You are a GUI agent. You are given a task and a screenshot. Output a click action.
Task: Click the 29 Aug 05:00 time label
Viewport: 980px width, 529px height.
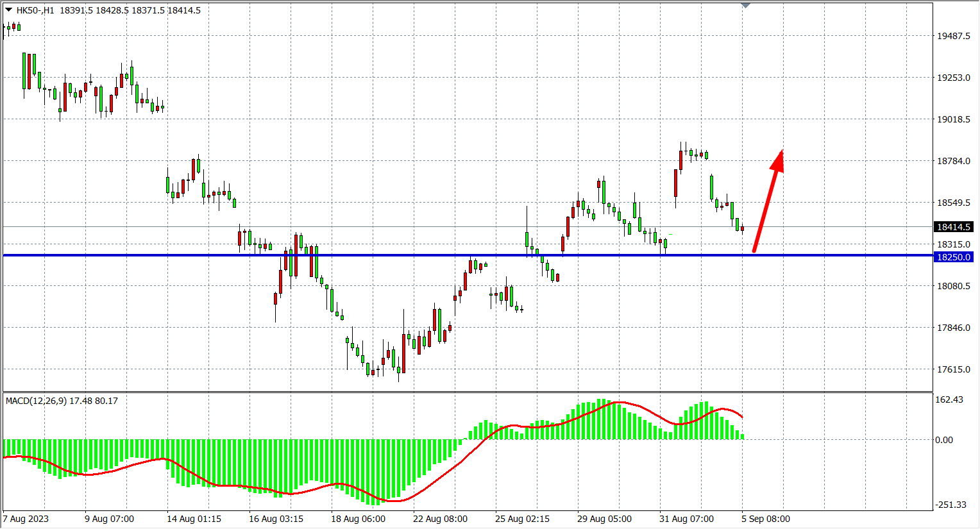(604, 519)
